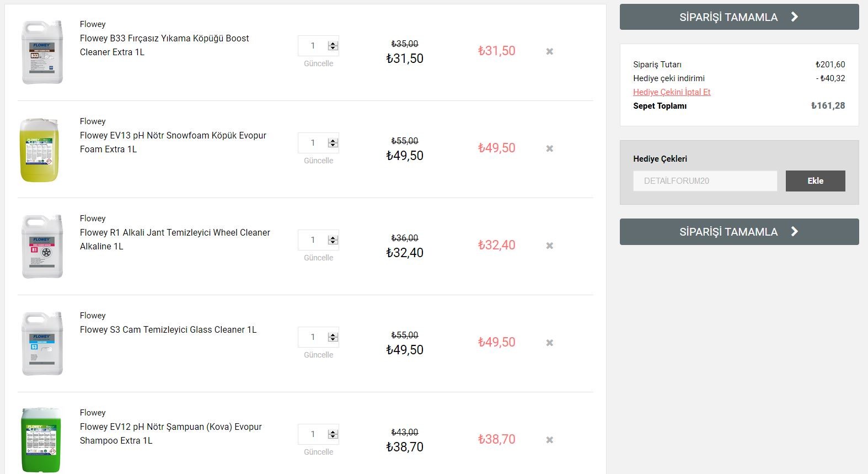Image resolution: width=868 pixels, height=474 pixels.
Task: Remove Flowey R1 Wheel Cleaner from cart
Action: (x=549, y=246)
